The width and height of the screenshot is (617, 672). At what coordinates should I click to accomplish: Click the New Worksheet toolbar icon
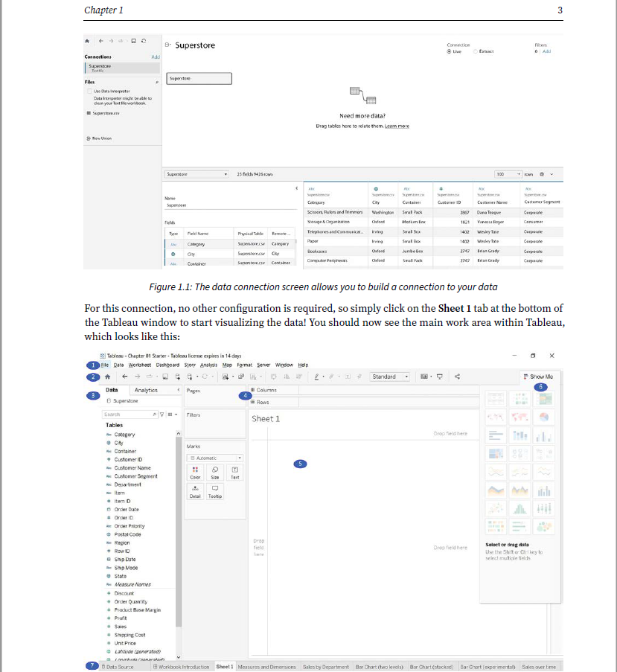[x=226, y=377]
